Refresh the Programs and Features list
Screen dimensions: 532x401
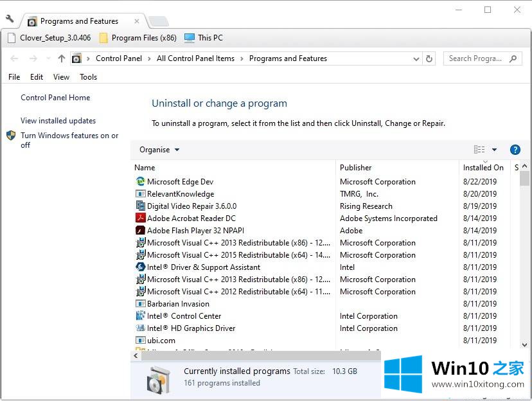(x=429, y=58)
